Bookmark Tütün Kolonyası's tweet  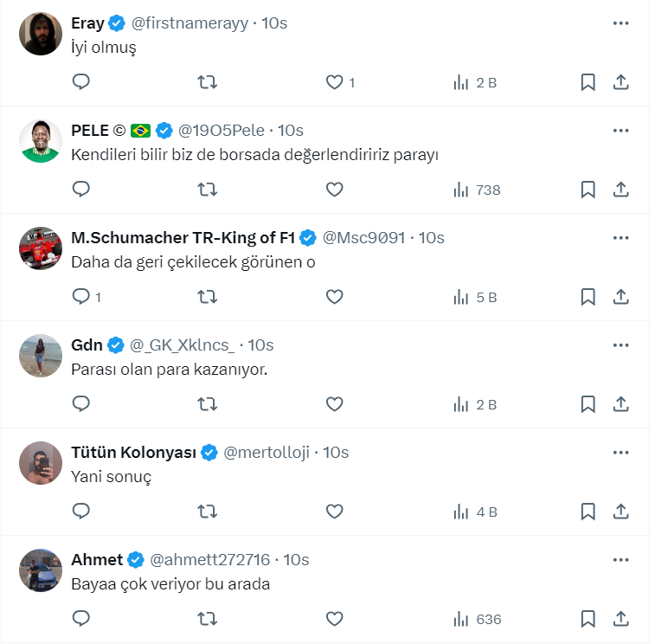(x=588, y=512)
